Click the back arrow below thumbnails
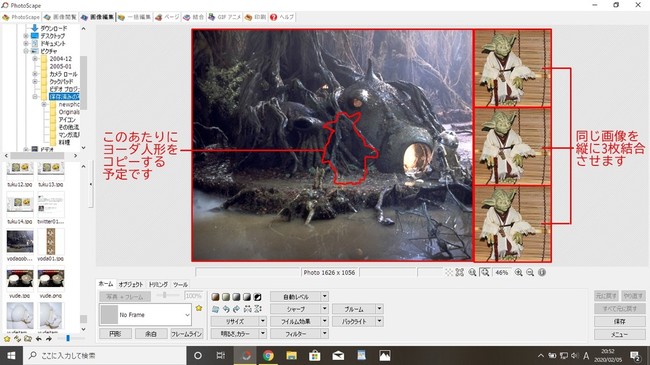This screenshot has height=365, width=650. tap(39, 339)
